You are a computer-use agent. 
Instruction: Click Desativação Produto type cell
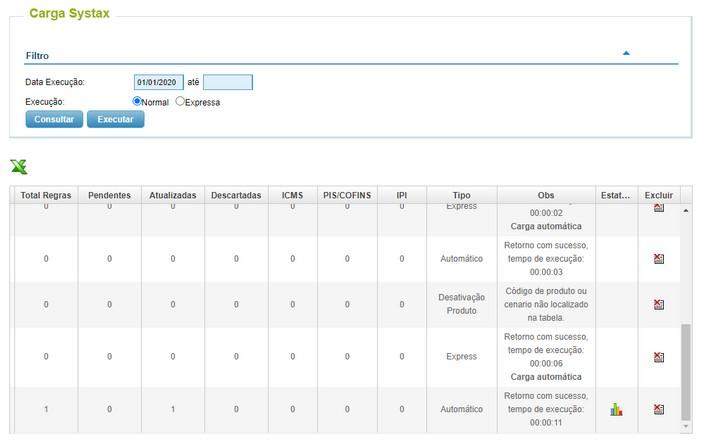461,304
